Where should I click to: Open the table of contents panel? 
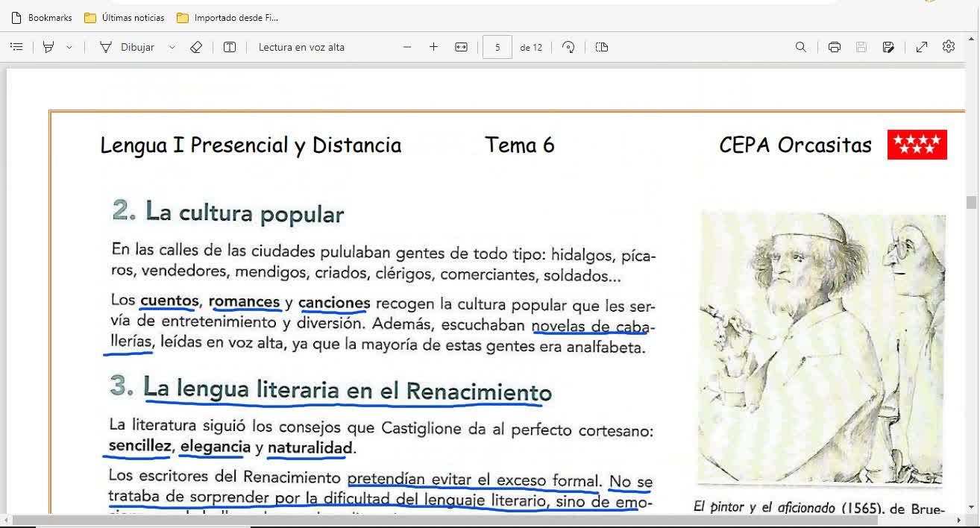[16, 47]
